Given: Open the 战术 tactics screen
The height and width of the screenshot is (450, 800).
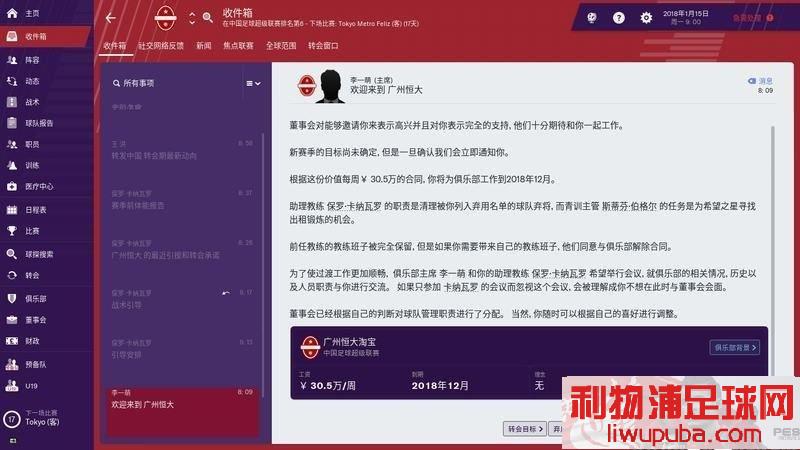Looking at the screenshot, I should tap(31, 102).
